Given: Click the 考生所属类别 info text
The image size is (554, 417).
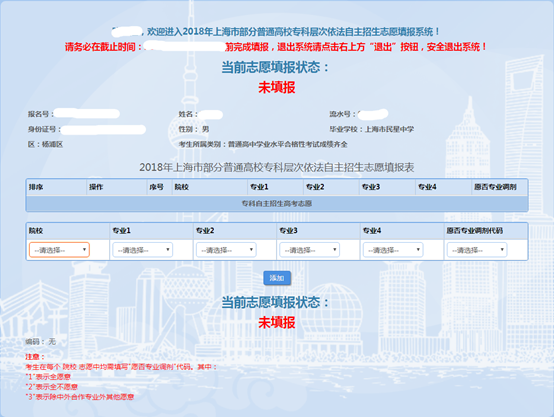Looking at the screenshot, I should tap(263, 144).
